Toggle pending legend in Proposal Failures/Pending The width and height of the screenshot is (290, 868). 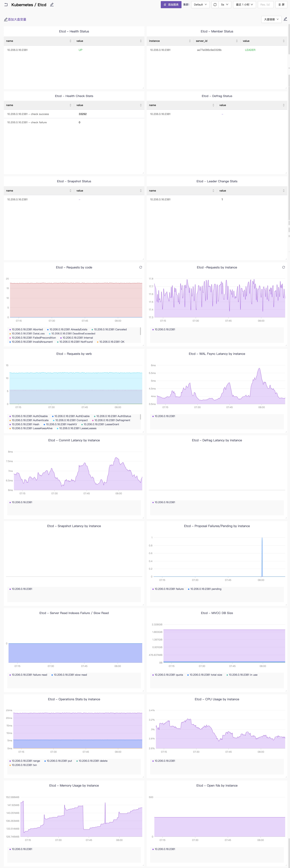[x=205, y=589]
